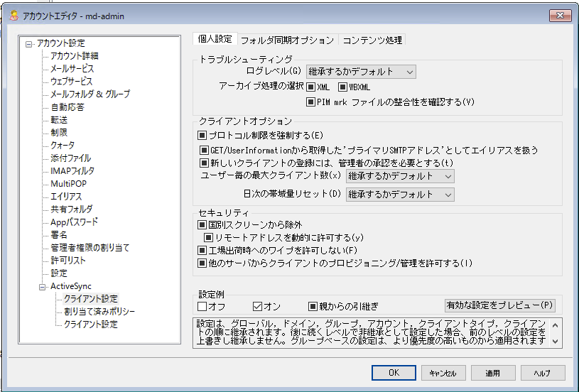Image resolution: width=579 pixels, height=392 pixels.
Task: Select 割り当て済みポリシー under ActiveSync
Action: pos(99,312)
